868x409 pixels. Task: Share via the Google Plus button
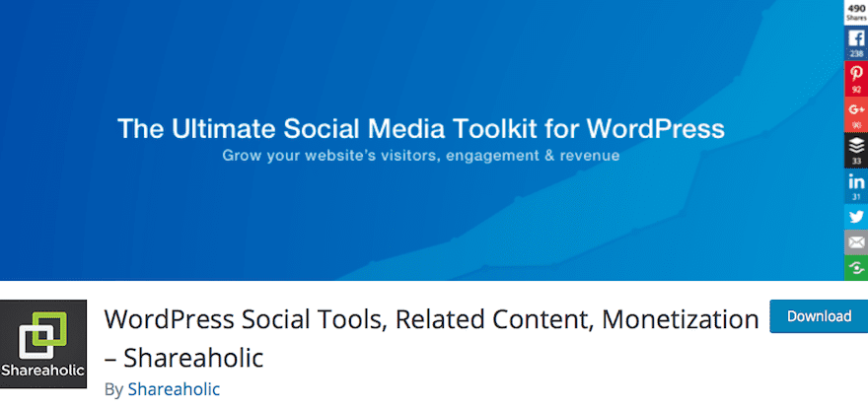pos(856,114)
